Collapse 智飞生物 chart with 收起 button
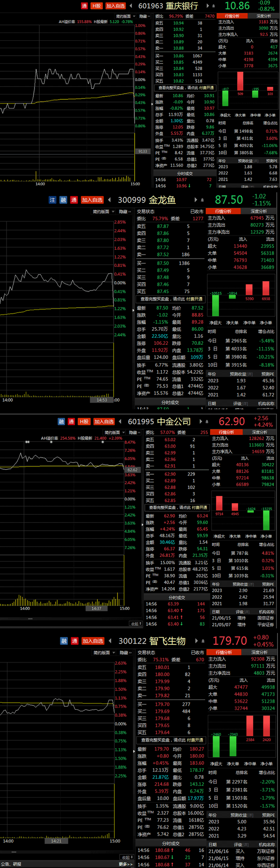 click(126, 857)
